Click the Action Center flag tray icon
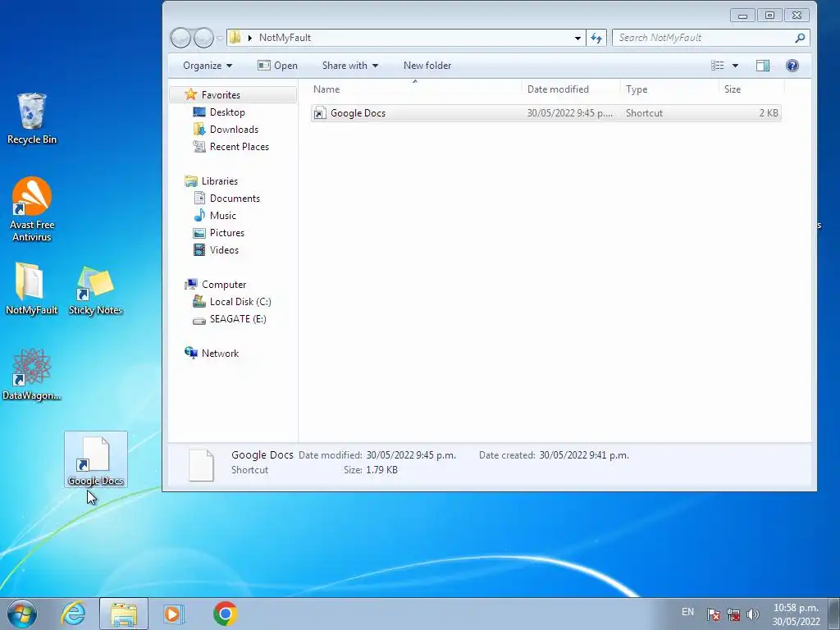This screenshot has height=630, width=840. click(713, 614)
